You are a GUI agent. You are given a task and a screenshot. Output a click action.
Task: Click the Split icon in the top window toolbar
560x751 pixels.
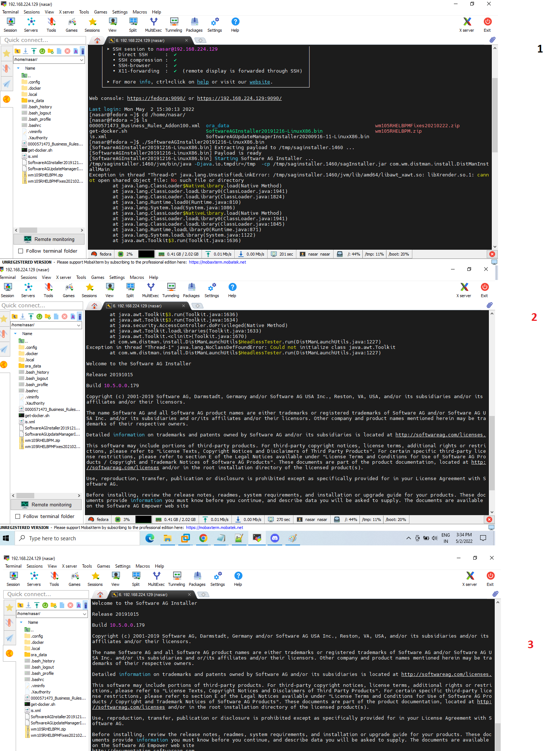click(133, 25)
